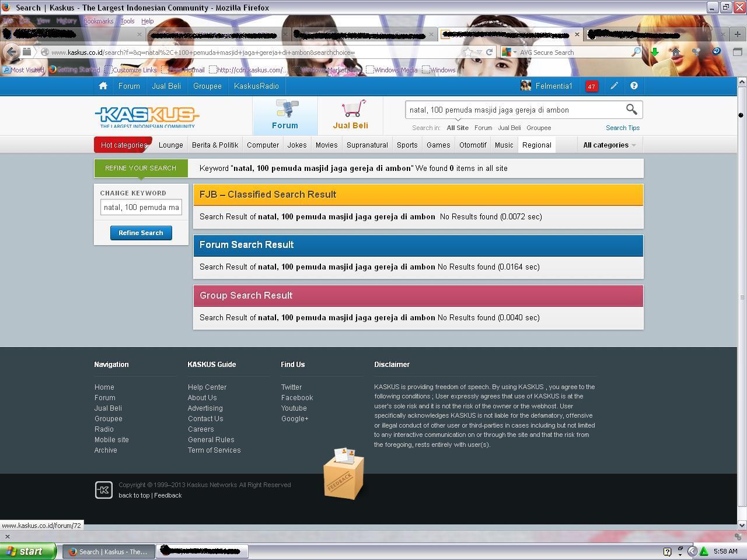The height and width of the screenshot is (560, 747).
Task: Open Help Center footer link
Action: point(207,387)
